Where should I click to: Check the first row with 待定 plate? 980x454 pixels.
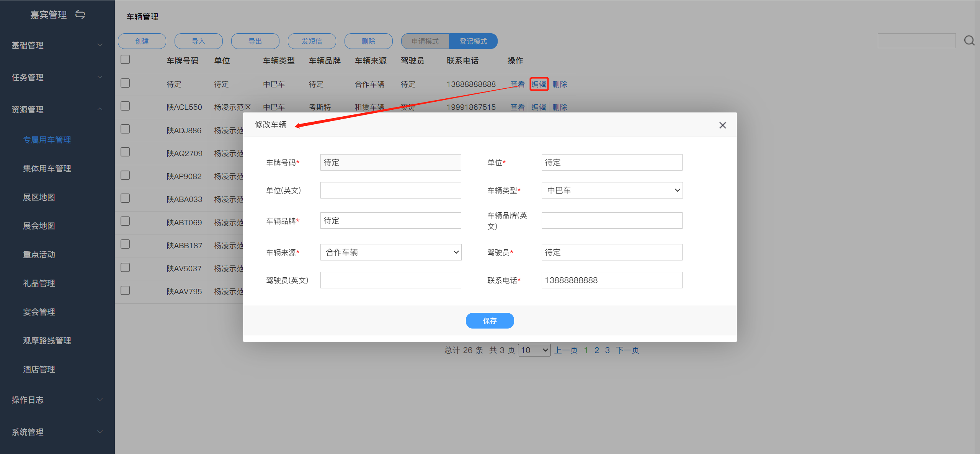pyautogui.click(x=125, y=83)
